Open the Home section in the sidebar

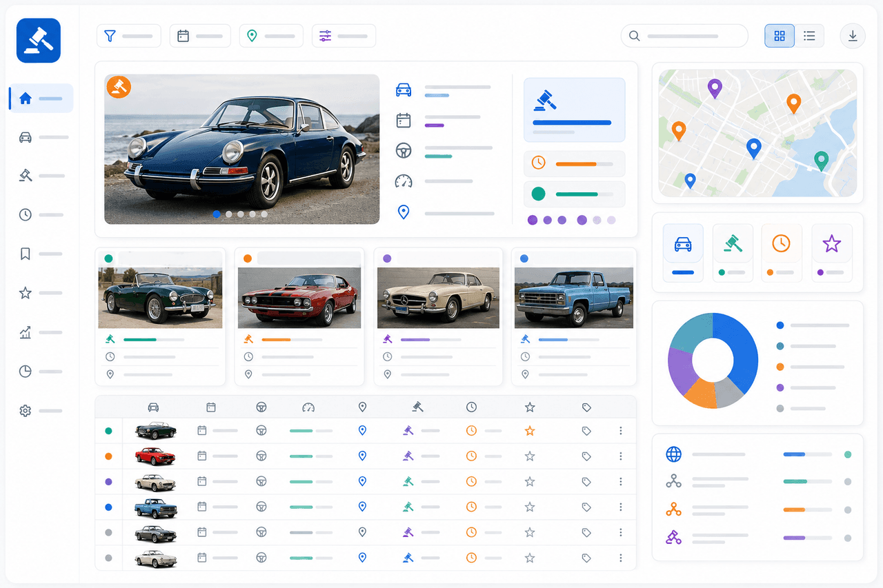(x=41, y=99)
